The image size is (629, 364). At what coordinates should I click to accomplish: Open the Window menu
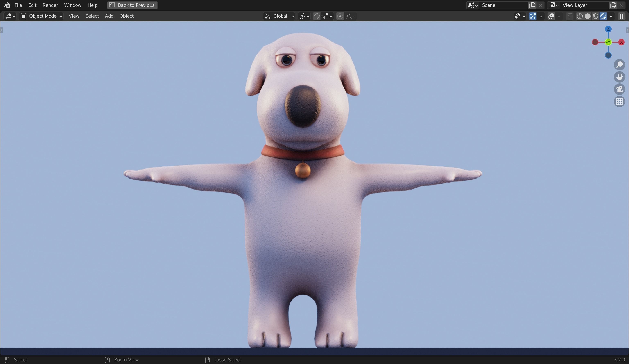73,5
